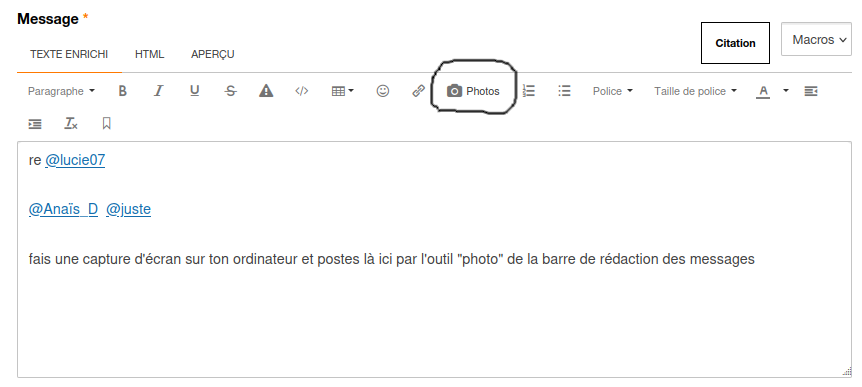Open the emoji smiley picker
Viewport: 862px width, 387px height.
383,91
